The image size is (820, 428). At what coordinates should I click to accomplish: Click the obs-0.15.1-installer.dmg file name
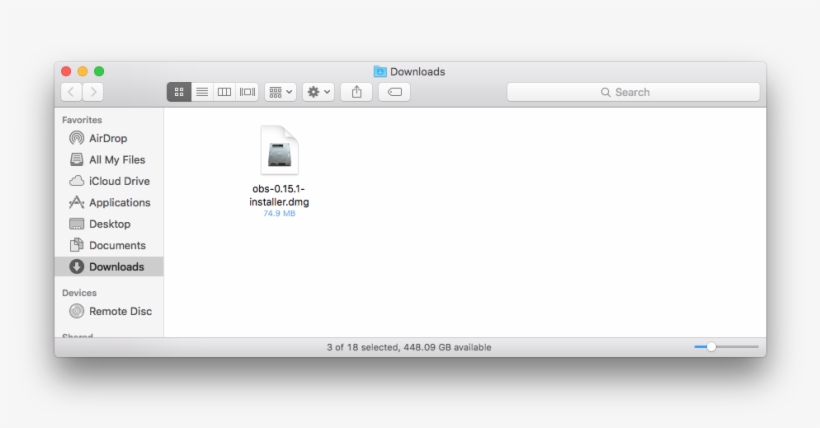(x=279, y=195)
